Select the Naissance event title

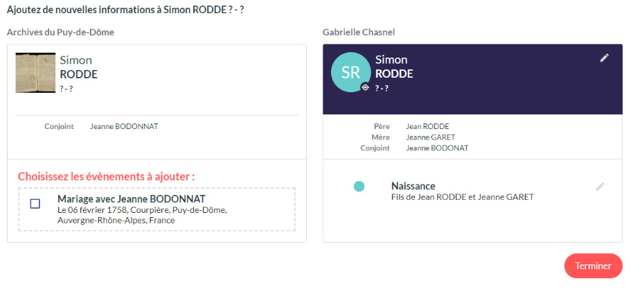tap(413, 186)
